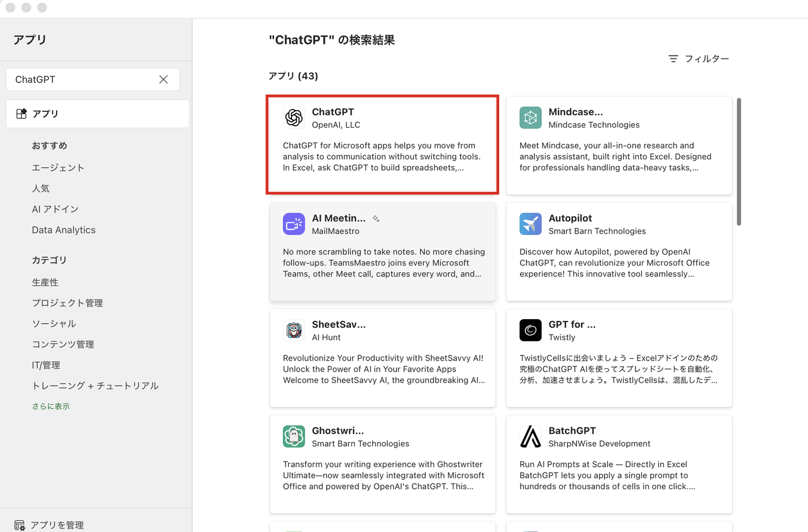Viewport: 808px width, 532px height.
Task: Click the Twistly publisher text
Action: pos(562,337)
